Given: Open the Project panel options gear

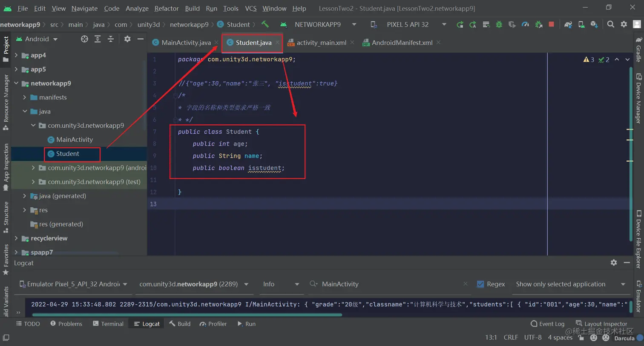Looking at the screenshot, I should (127, 39).
